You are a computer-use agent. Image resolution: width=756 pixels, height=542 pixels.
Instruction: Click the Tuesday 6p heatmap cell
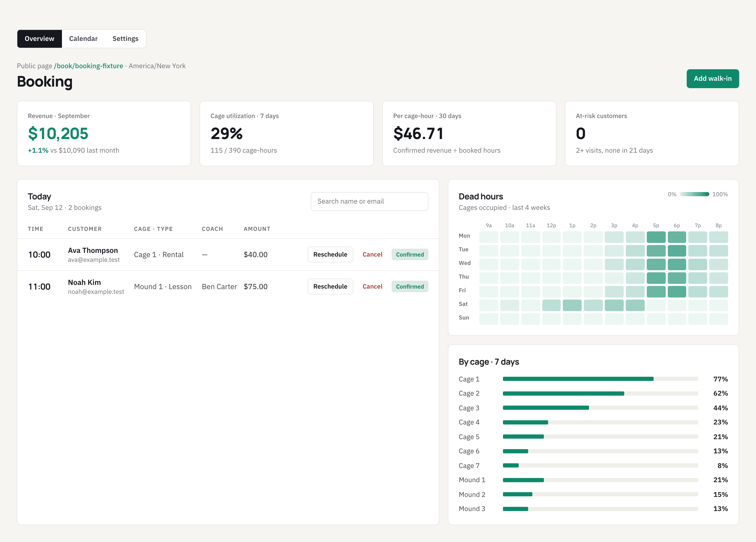(677, 251)
